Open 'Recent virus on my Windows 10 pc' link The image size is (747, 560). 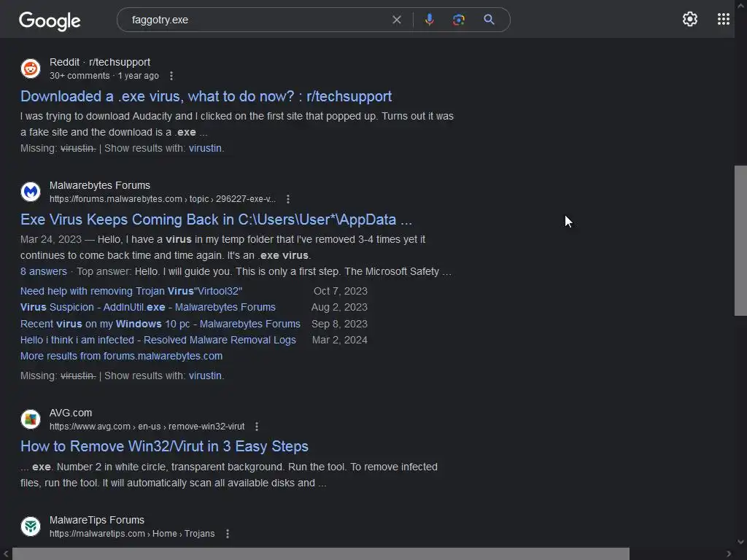pyautogui.click(x=160, y=324)
